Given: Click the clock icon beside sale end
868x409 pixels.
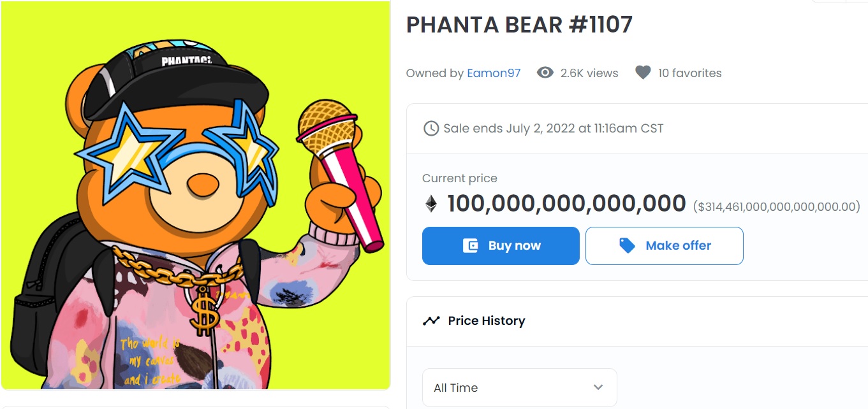Looking at the screenshot, I should 431,129.
